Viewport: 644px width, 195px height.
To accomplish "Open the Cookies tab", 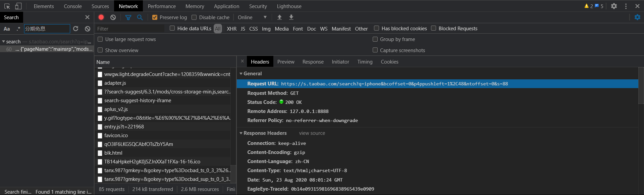I will coord(389,62).
